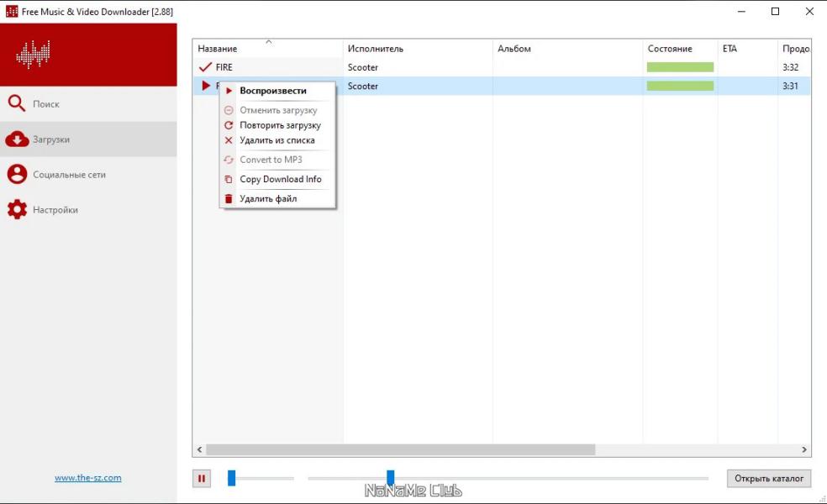Click the waveform logo in red header
Image resolution: width=827 pixels, height=504 pixels.
tap(34, 55)
